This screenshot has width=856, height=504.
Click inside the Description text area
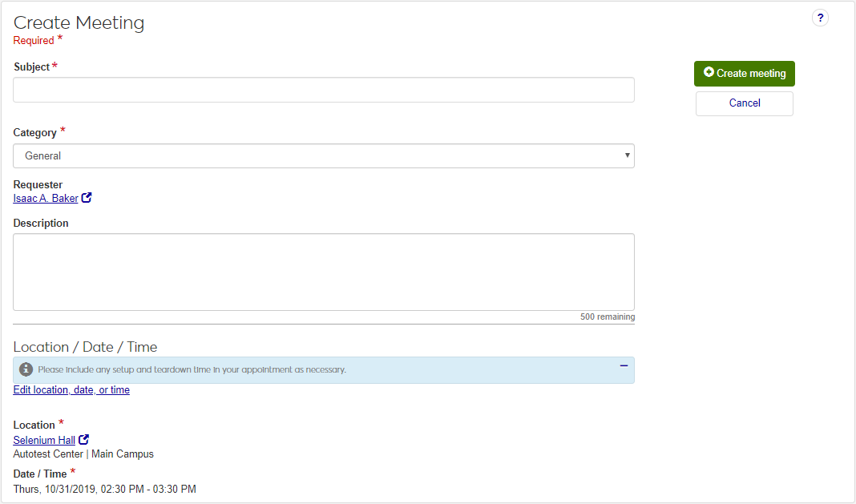click(323, 272)
